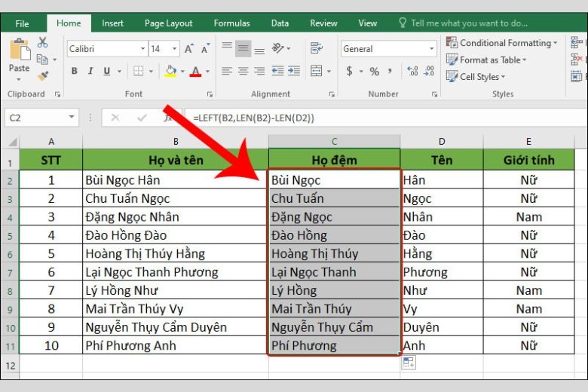Apply yellow fill color bucket
This screenshot has width=588, height=392.
point(170,71)
